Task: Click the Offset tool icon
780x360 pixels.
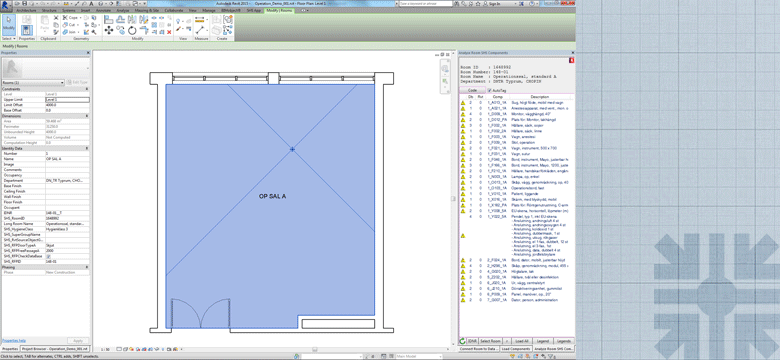Action: 120,19
